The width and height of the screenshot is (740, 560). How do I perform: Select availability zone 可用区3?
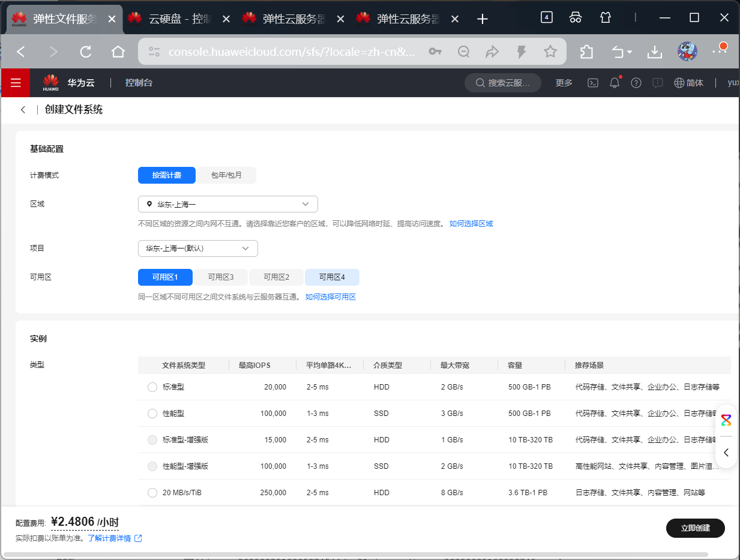click(221, 277)
